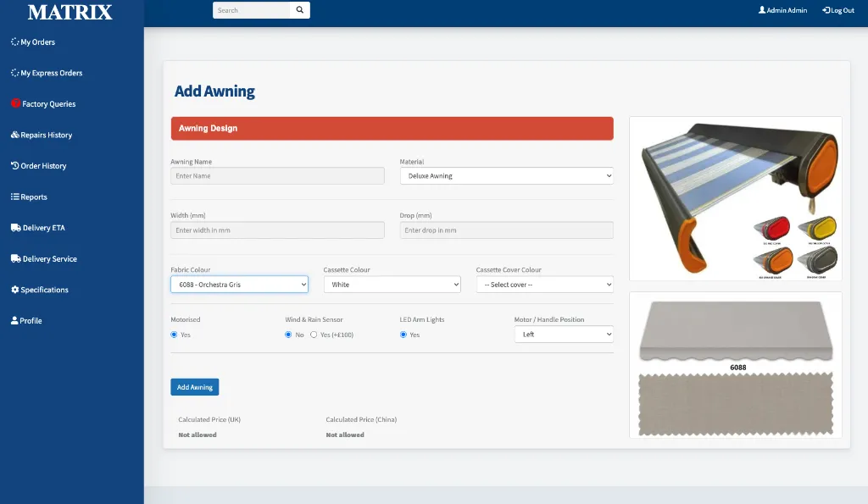Click the orange cassette cover sample
868x504 pixels.
(773, 261)
